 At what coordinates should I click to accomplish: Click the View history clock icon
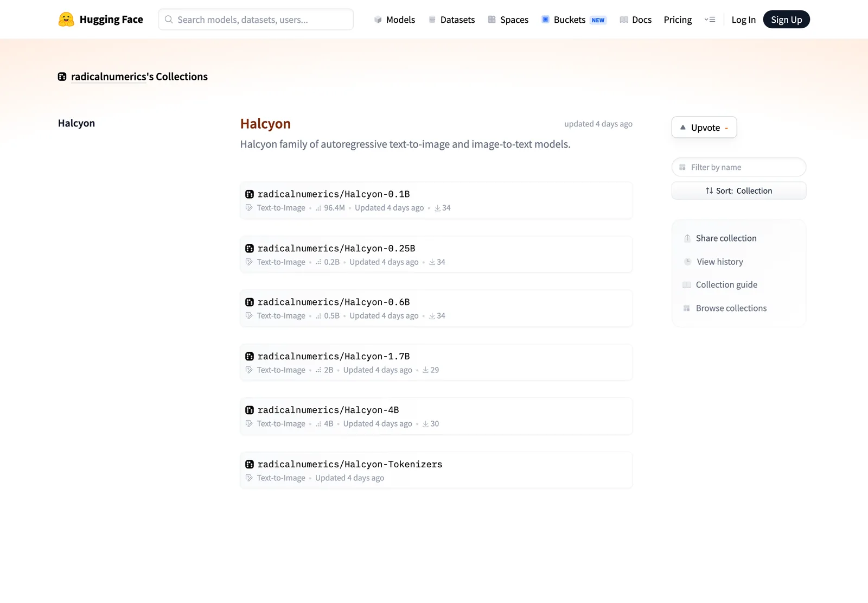687,262
